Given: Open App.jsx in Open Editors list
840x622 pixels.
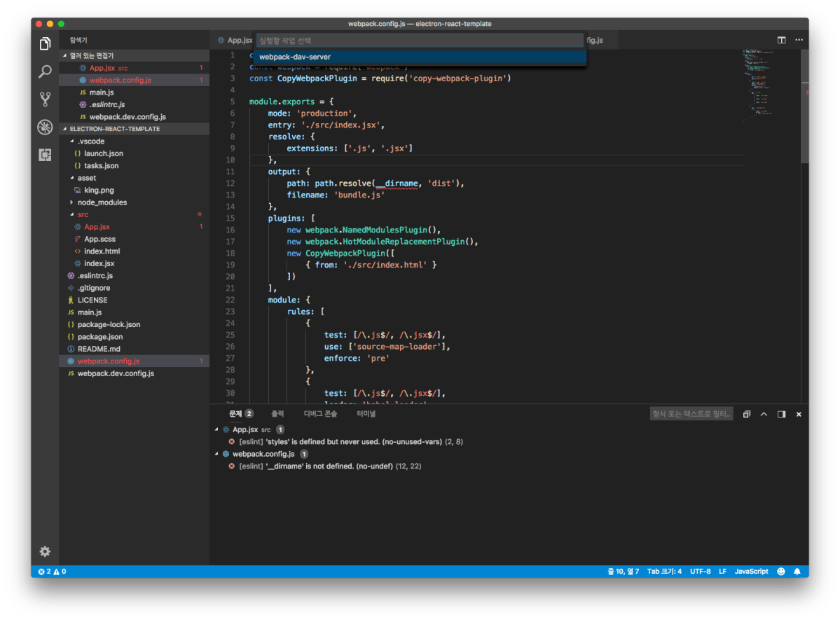Looking at the screenshot, I should coord(134,68).
